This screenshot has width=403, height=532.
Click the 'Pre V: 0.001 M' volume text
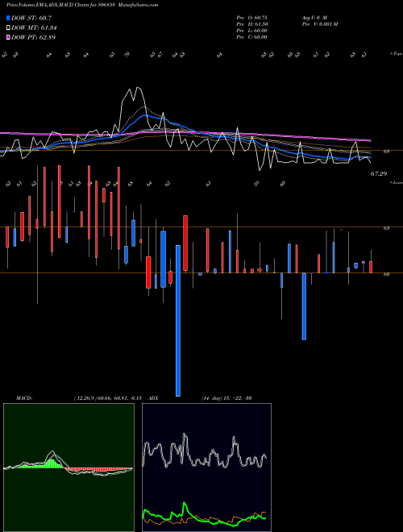(x=320, y=24)
